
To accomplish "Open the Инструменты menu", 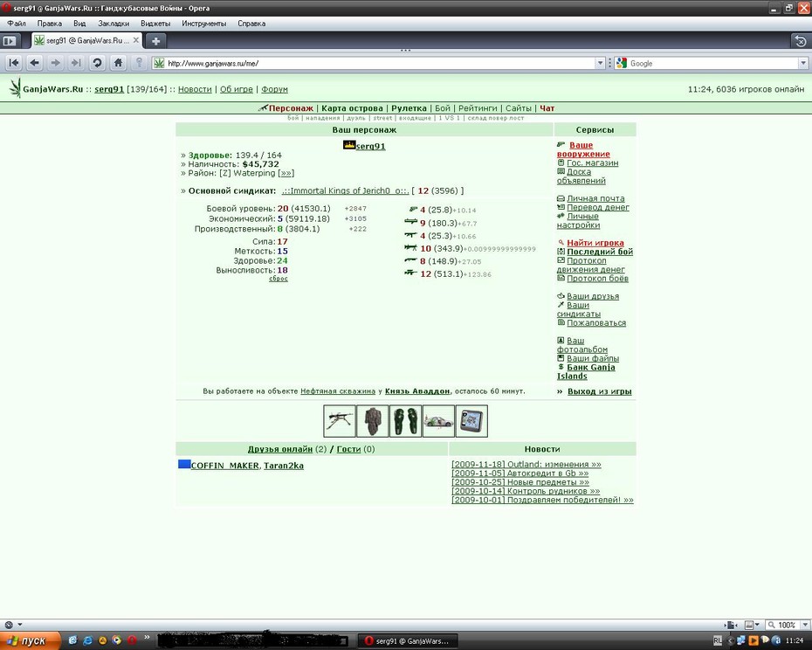I will (x=204, y=24).
